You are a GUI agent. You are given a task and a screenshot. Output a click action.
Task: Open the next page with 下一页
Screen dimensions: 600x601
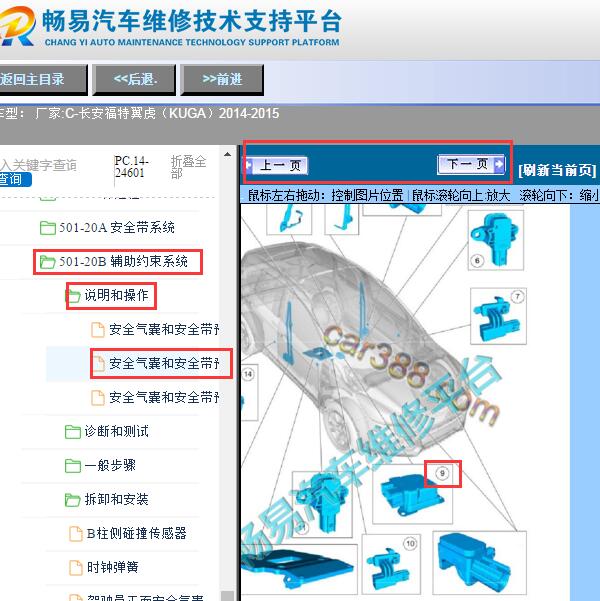471,164
